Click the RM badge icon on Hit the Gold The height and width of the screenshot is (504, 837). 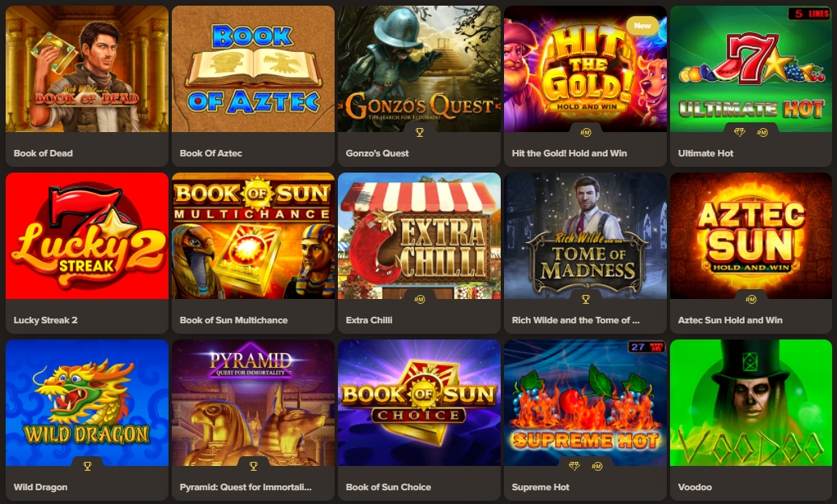click(x=586, y=132)
